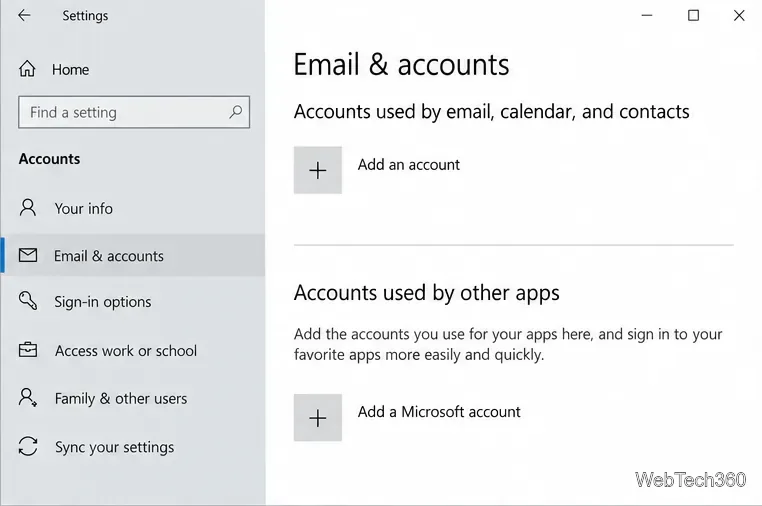Maximize the Settings window
Viewport: 762px width, 506px height.
[x=693, y=16]
